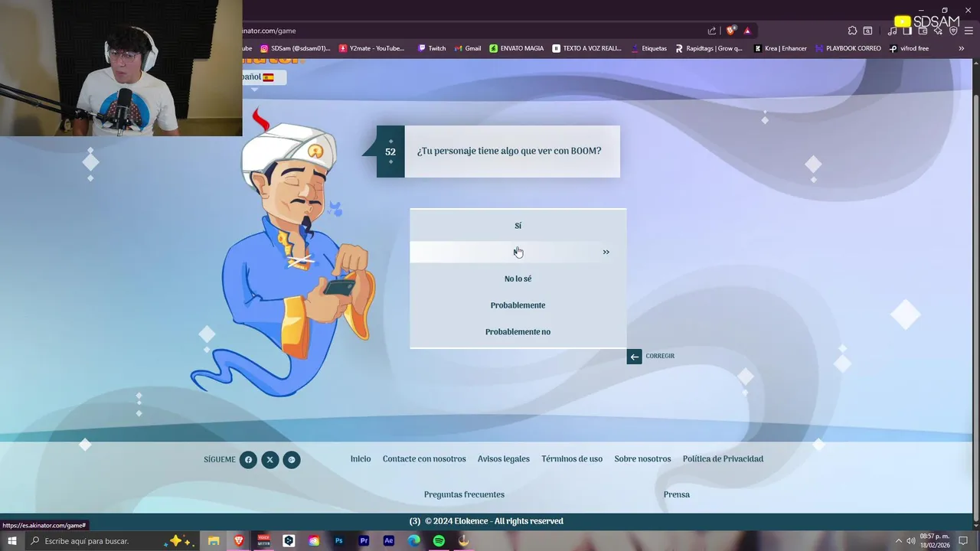The height and width of the screenshot is (551, 980).
Task: Open "Contacte con nosotros" footer link
Action: click(424, 459)
